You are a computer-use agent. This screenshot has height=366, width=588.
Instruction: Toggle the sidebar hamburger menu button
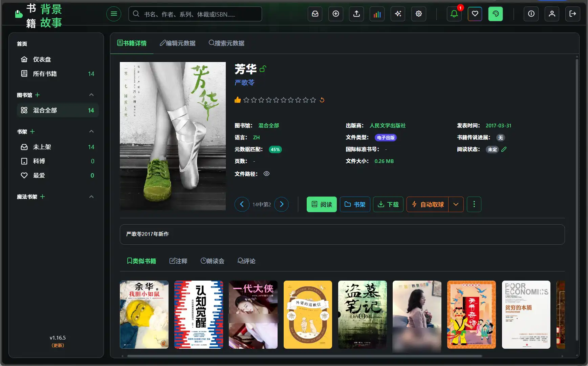tap(114, 14)
